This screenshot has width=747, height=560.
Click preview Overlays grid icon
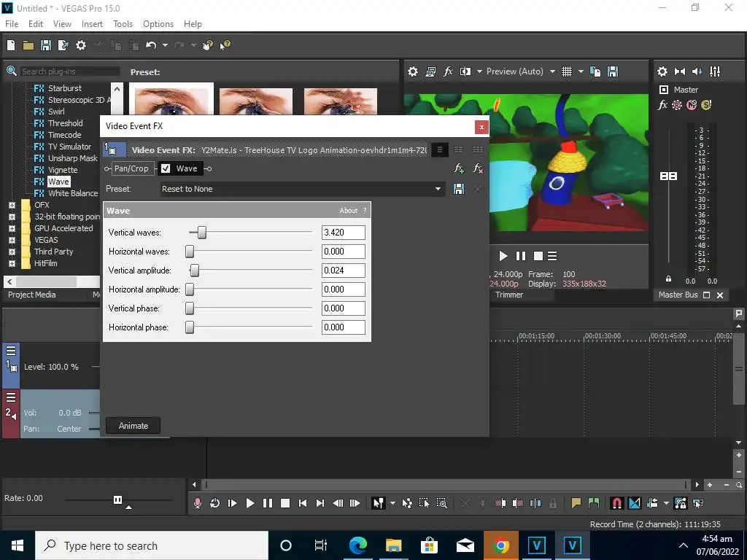tap(566, 71)
